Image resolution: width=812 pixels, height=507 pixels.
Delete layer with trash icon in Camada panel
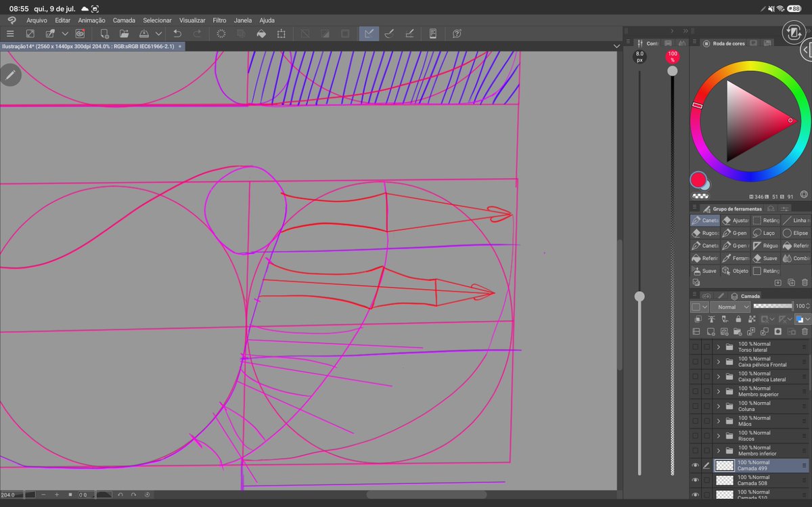point(805,332)
